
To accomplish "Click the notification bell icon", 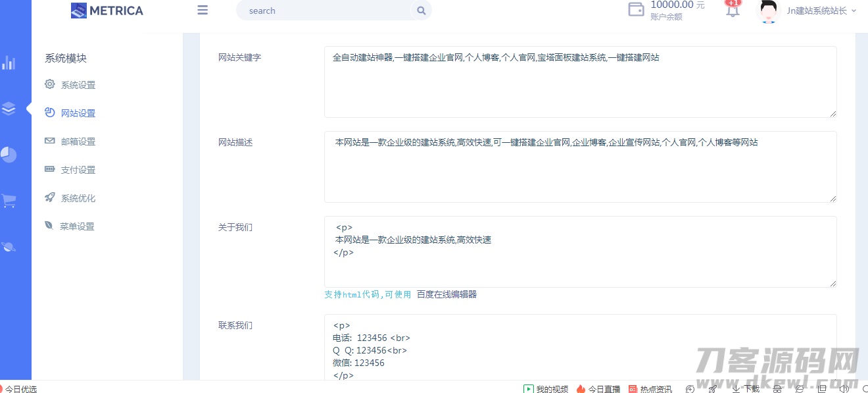I will point(733,11).
